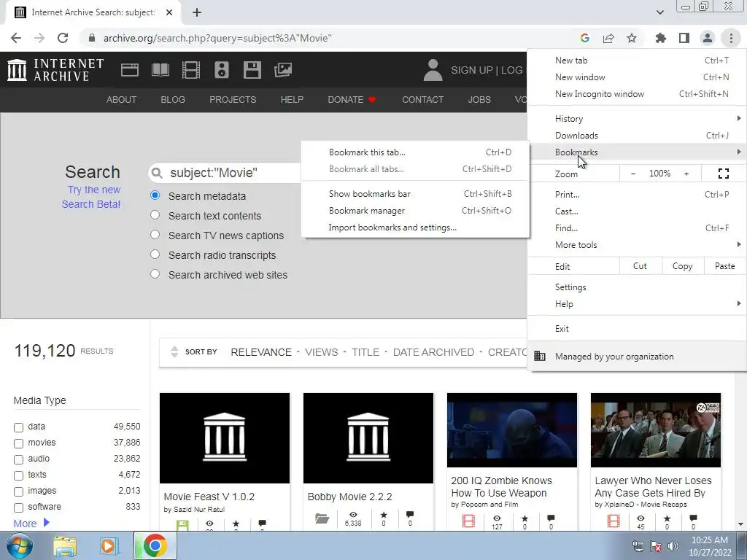747x560 pixels.
Task: Click the fullscreen icon in Zoom row
Action: pos(723,174)
